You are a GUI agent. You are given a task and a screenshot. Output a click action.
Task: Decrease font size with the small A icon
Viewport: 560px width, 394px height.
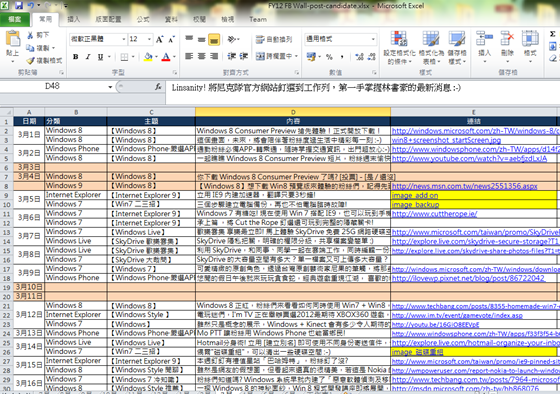click(171, 39)
